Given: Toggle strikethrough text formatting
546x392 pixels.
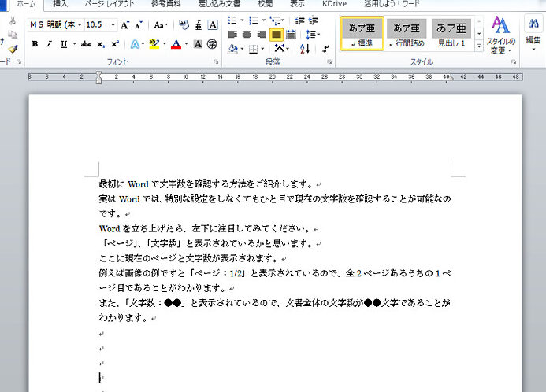Looking at the screenshot, I should pyautogui.click(x=87, y=44).
